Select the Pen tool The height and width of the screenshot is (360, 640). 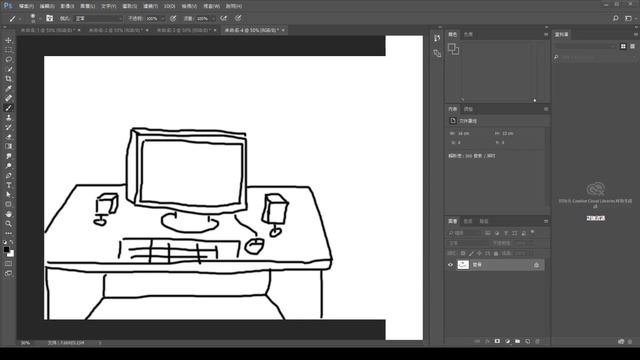tap(9, 176)
